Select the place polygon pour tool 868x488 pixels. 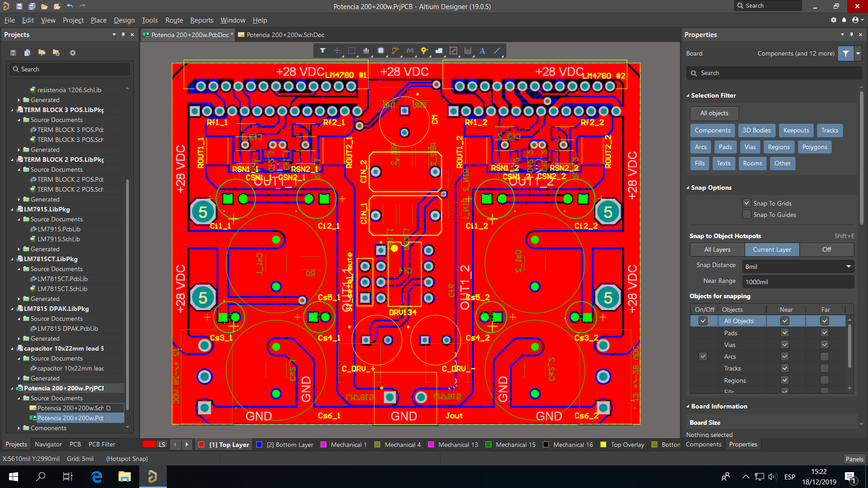[x=439, y=51]
